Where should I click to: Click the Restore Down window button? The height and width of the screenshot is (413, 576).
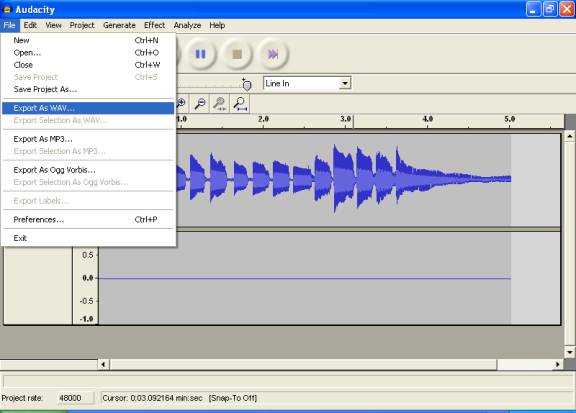pyautogui.click(x=550, y=9)
